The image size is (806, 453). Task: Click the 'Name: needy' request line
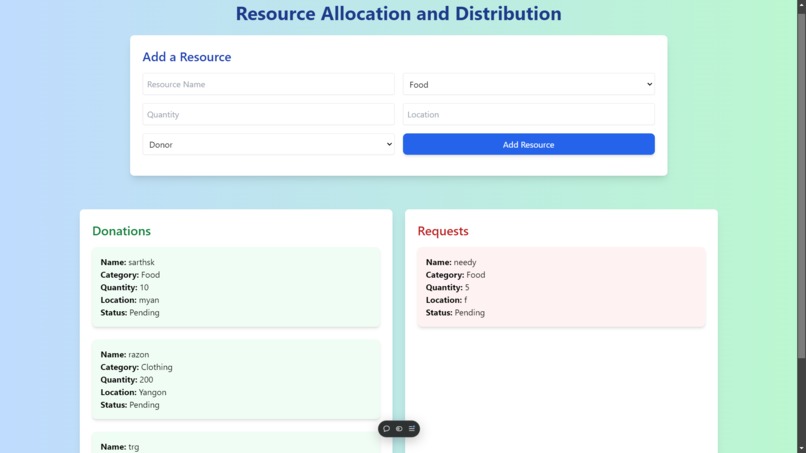(x=451, y=262)
